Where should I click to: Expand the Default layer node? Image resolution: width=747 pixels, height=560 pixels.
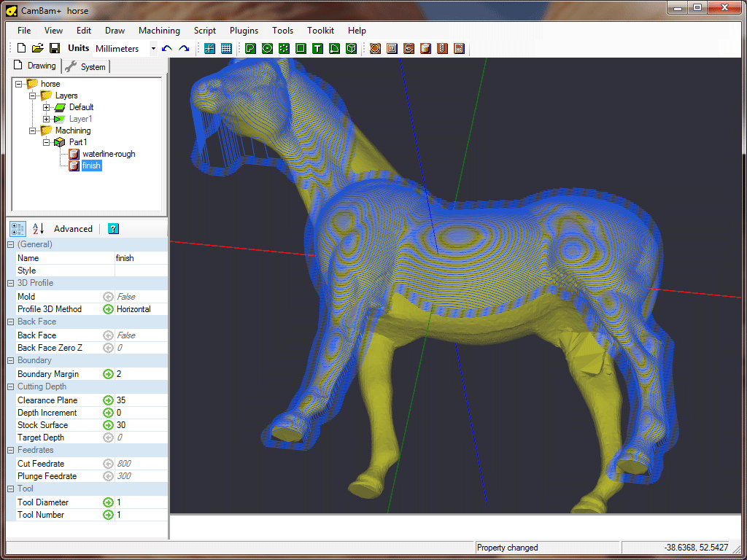point(47,107)
